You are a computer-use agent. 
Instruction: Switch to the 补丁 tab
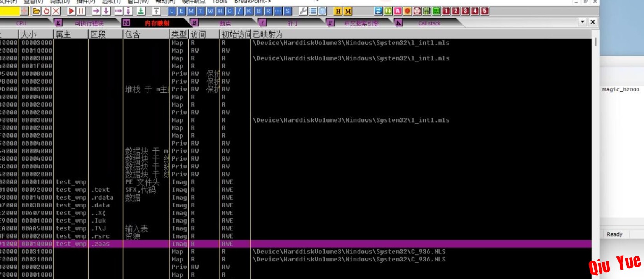[x=292, y=23]
